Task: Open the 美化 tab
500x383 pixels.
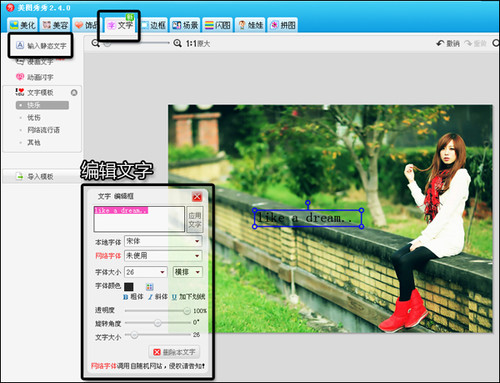Action: (x=23, y=25)
